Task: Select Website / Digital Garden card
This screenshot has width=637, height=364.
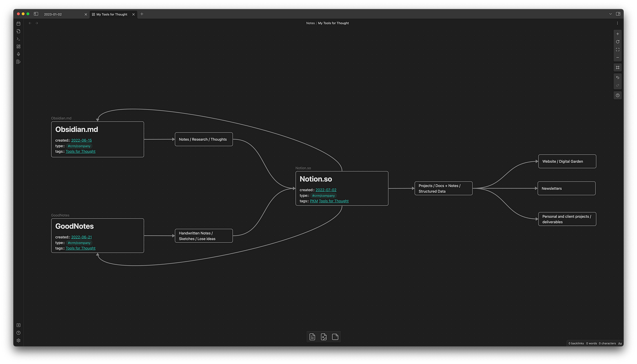Action: pyautogui.click(x=567, y=161)
